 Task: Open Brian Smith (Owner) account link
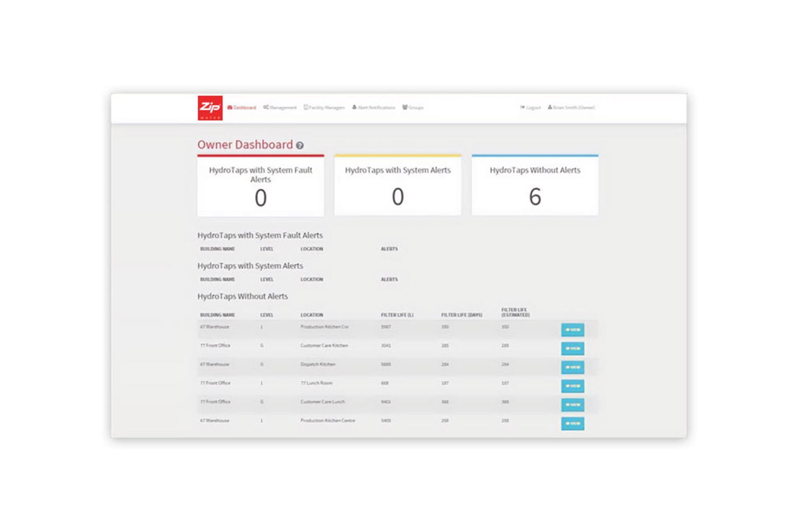tap(574, 108)
